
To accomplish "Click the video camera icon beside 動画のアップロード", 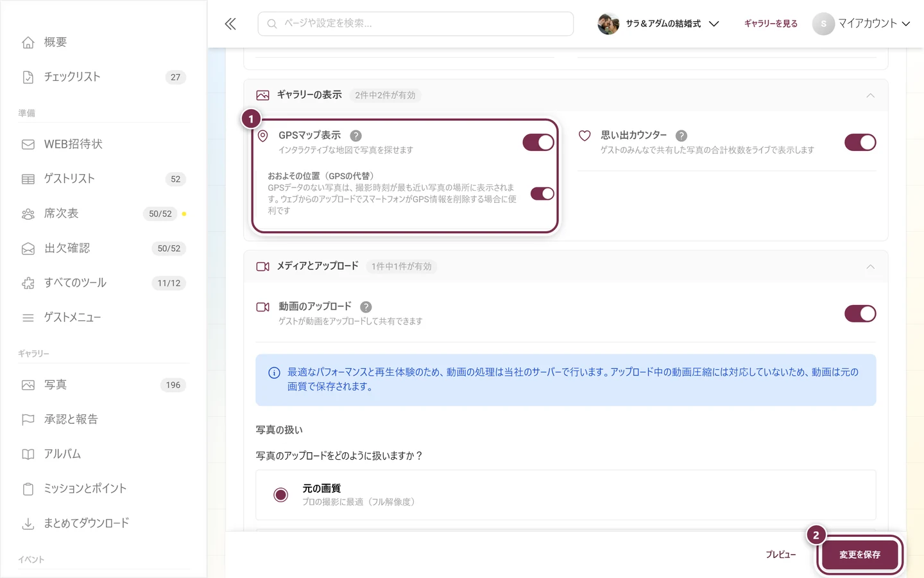I will pyautogui.click(x=263, y=308).
